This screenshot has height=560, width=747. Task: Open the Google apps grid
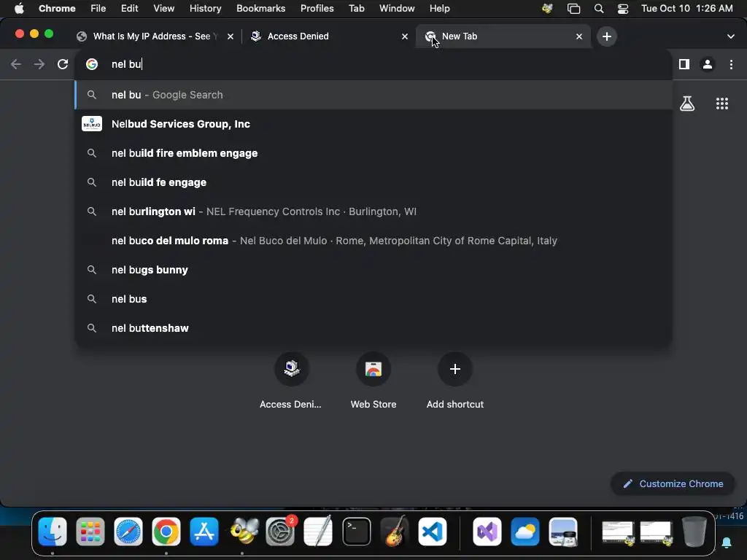[722, 104]
